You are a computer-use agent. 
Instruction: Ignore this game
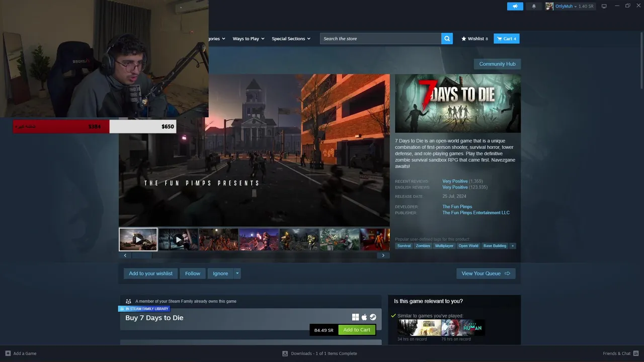coord(220,274)
